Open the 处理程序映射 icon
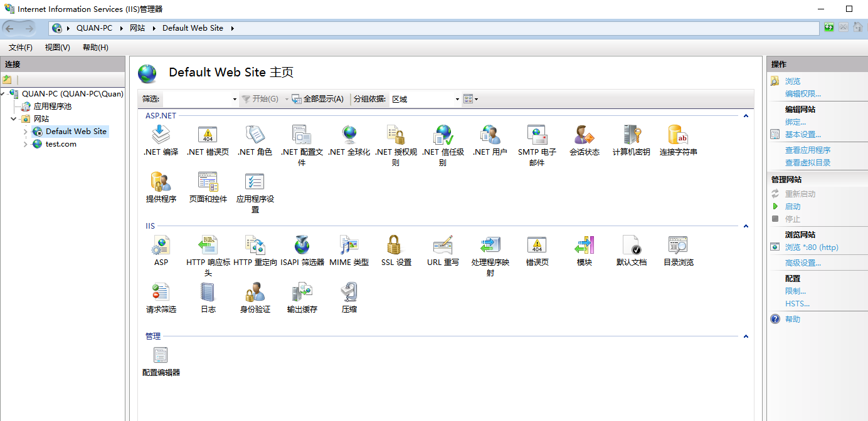Viewport: 868px width, 421px height. (x=490, y=246)
